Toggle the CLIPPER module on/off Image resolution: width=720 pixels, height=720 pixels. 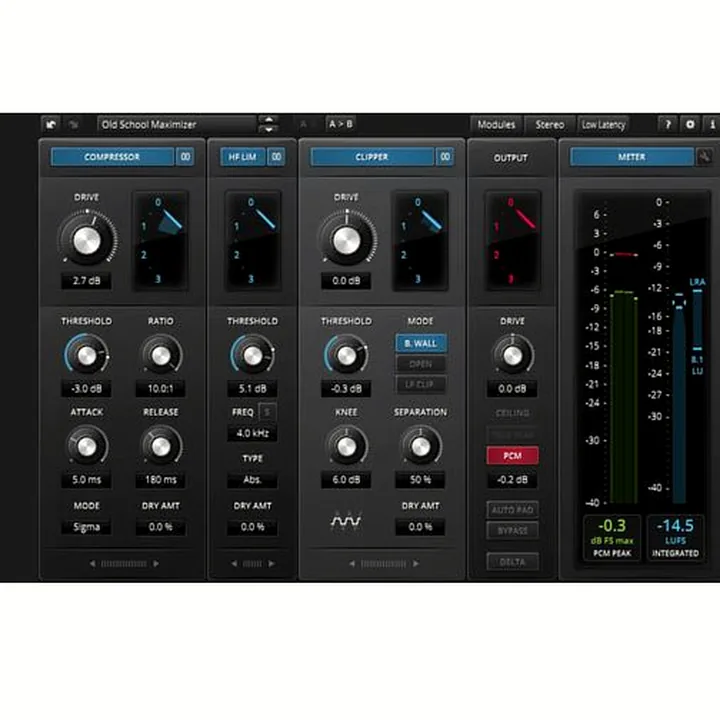click(372, 157)
